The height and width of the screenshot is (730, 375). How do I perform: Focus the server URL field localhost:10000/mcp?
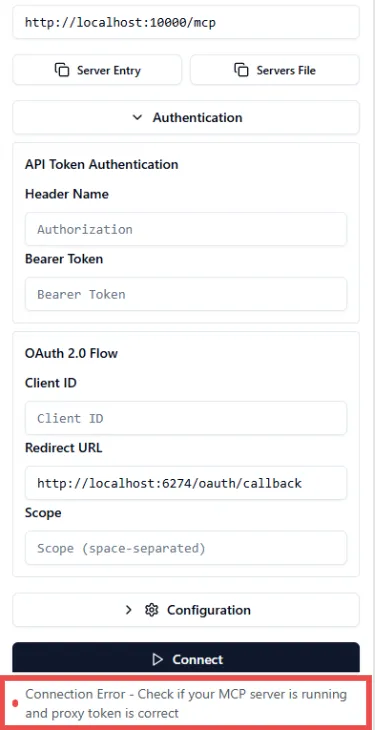pos(186,22)
